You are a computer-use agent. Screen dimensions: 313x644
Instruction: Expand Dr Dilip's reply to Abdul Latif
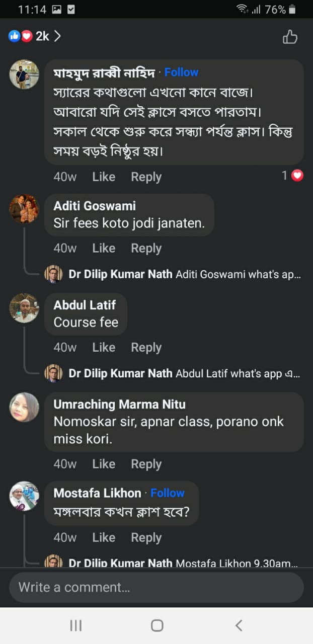click(184, 374)
